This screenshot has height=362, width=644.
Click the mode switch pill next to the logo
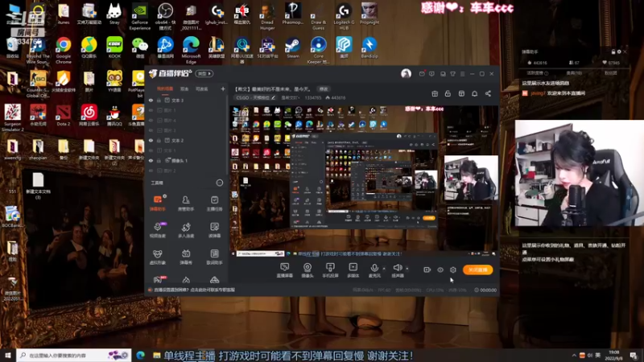[x=204, y=73]
